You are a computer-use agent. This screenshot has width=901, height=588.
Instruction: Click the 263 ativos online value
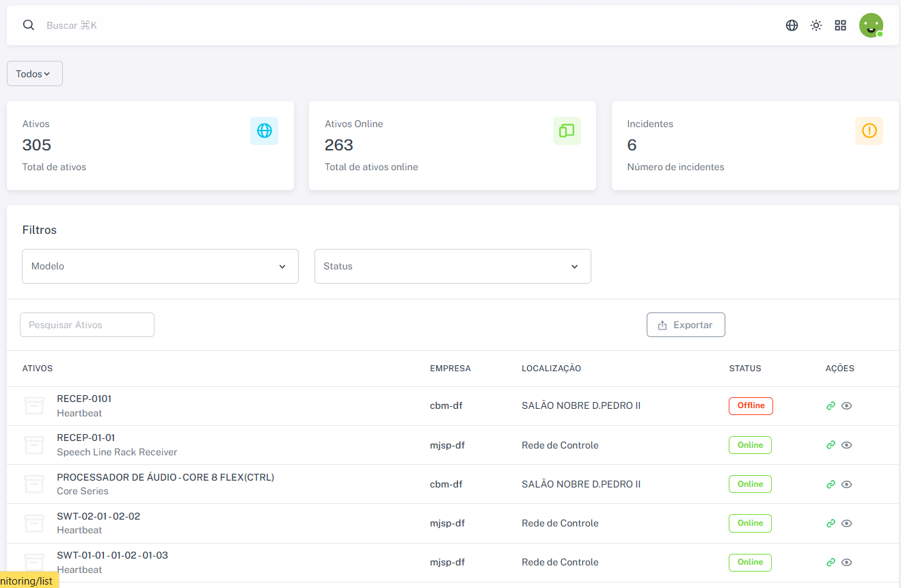coord(339,145)
